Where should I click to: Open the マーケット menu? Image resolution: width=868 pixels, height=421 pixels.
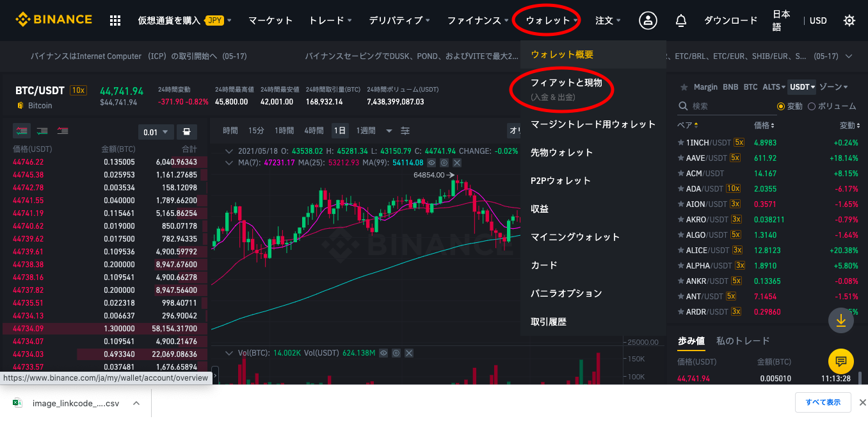(x=270, y=20)
